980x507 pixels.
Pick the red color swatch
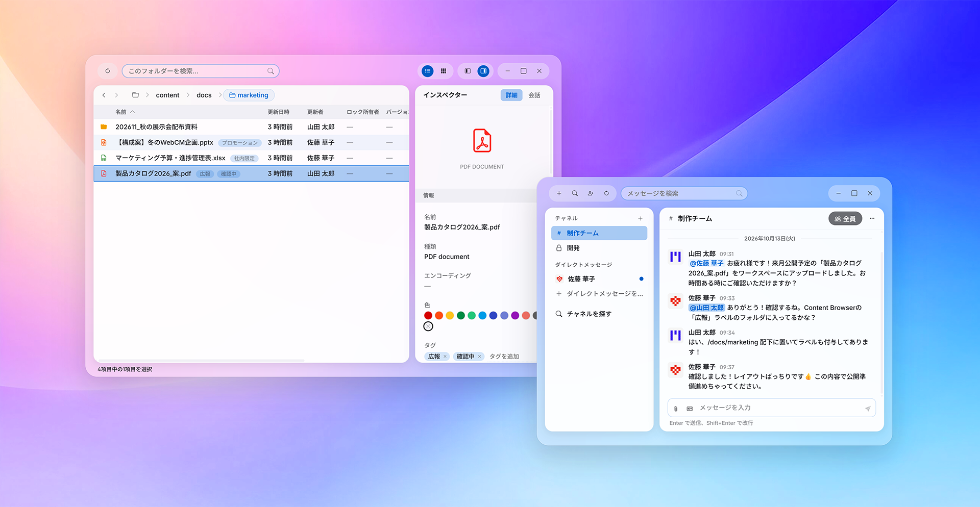[428, 316]
